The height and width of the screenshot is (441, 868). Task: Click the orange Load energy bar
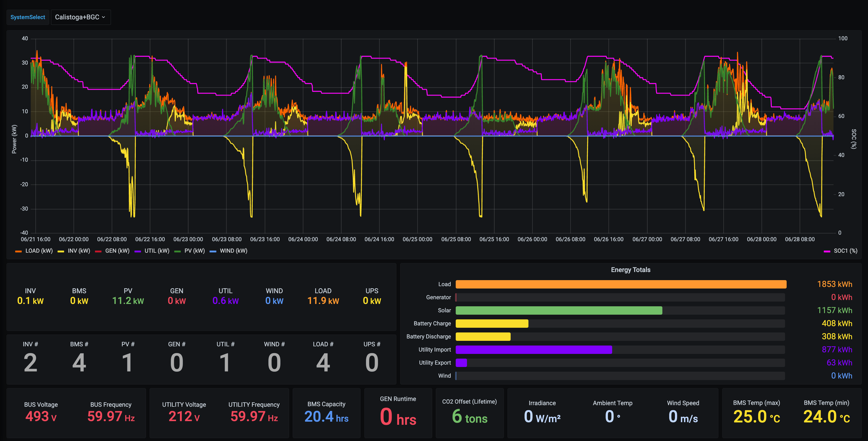pyautogui.click(x=621, y=284)
